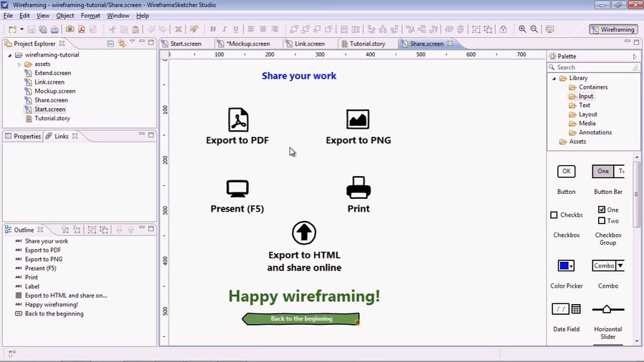The width and height of the screenshot is (644, 362).
Task: Click the Print toolbar icon
Action: [54, 29]
